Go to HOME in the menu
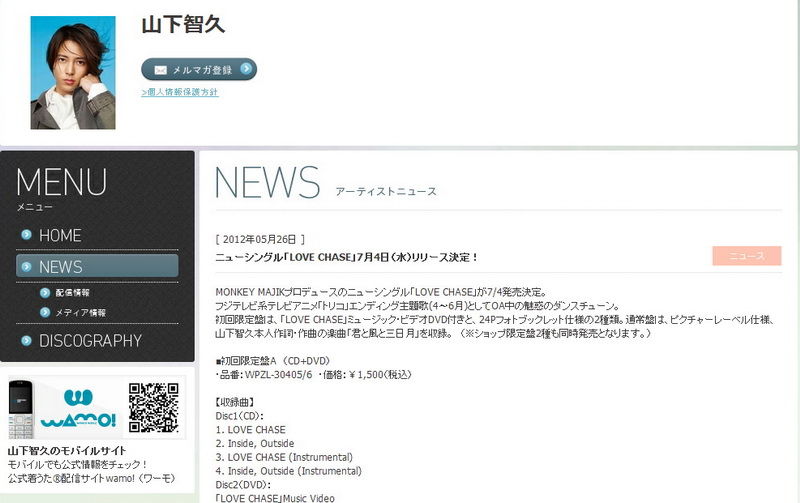 coord(60,235)
